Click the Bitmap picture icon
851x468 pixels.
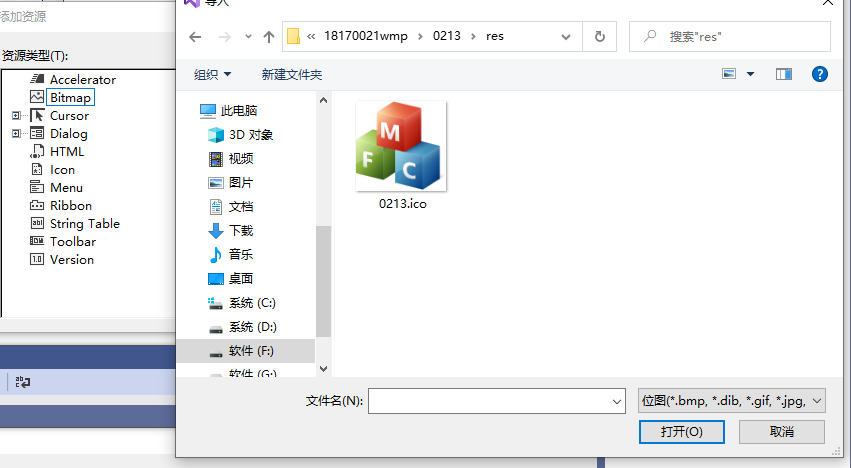tap(37, 97)
